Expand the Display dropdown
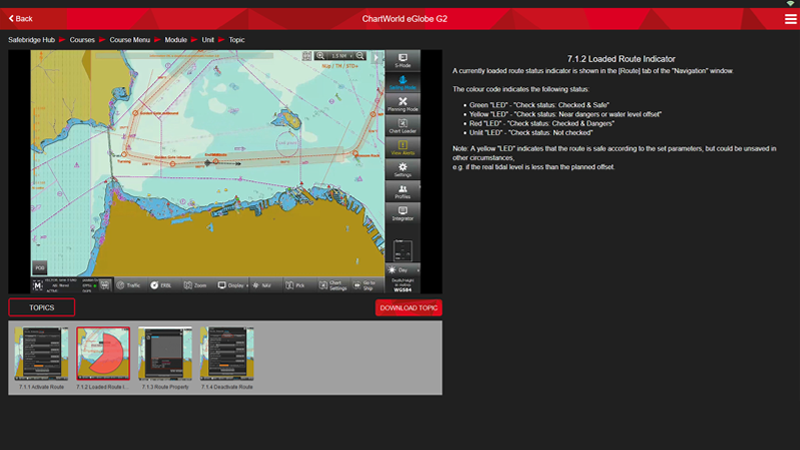 (x=231, y=286)
